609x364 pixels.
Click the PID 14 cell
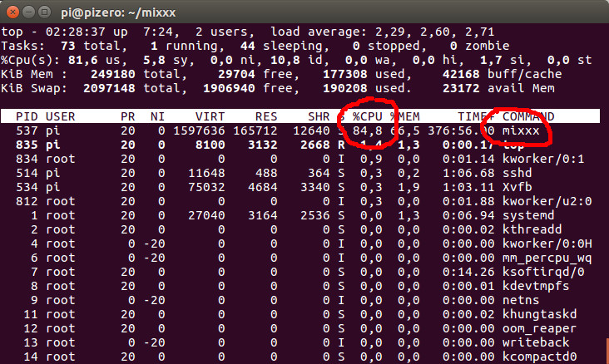tap(30, 357)
